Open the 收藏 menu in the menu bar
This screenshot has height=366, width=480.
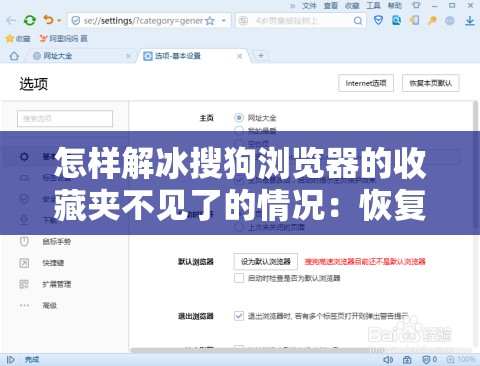[x=352, y=6]
